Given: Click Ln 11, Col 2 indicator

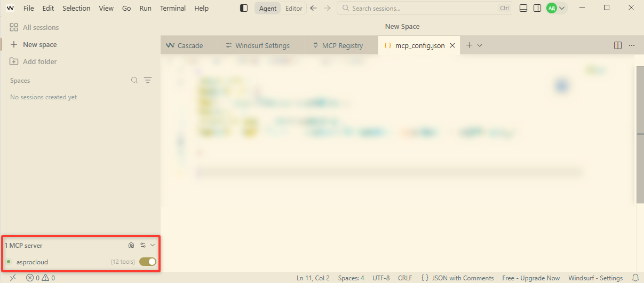Looking at the screenshot, I should (x=313, y=278).
